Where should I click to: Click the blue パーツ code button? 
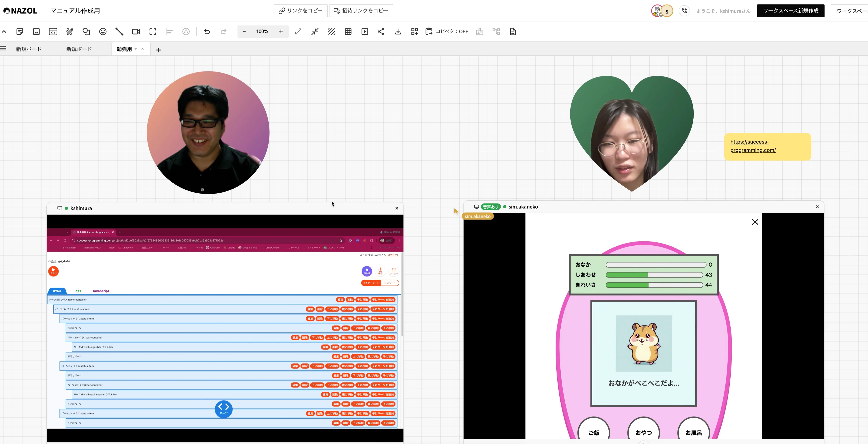click(x=224, y=409)
